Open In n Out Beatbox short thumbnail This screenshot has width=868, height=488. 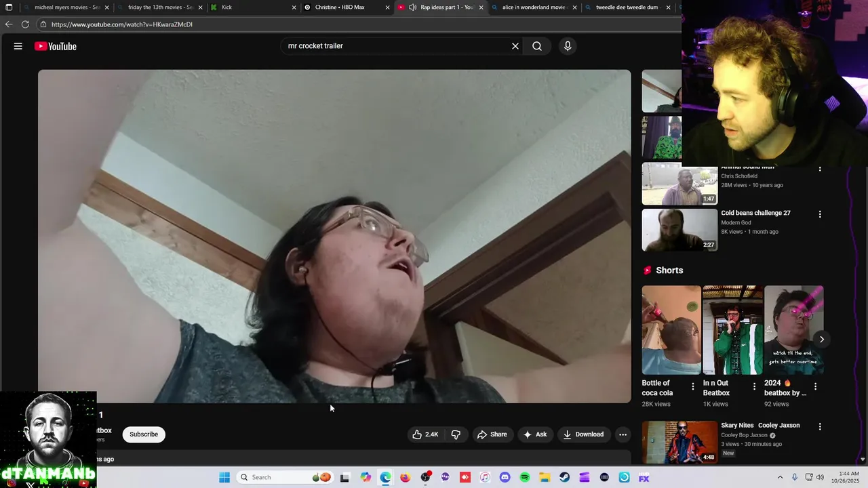732,330
